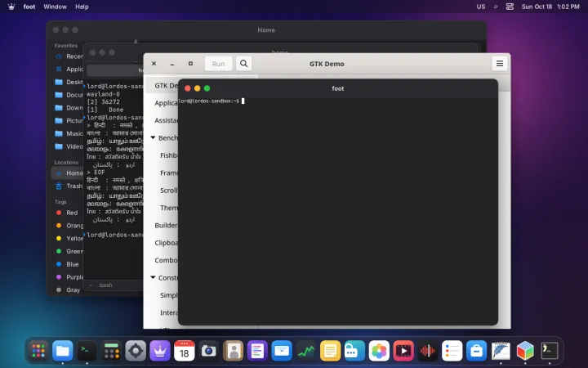Open the green-chart system monitor in dock
The height and width of the screenshot is (368, 588).
click(306, 352)
